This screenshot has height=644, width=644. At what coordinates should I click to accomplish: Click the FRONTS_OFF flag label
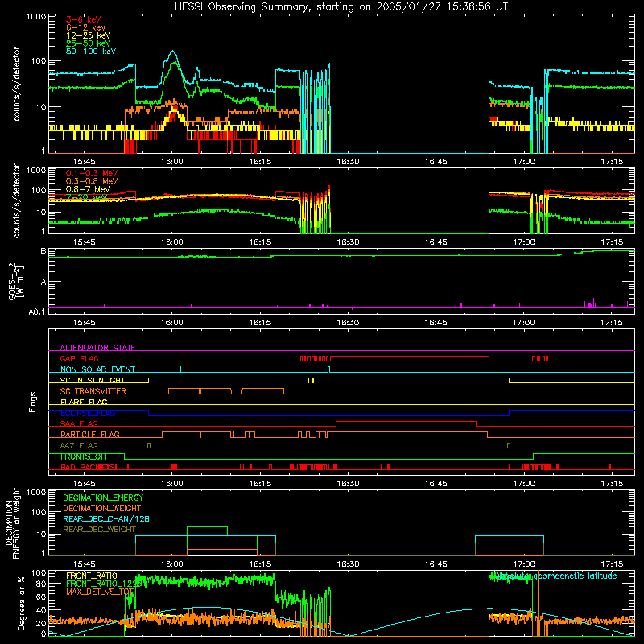pos(85,456)
